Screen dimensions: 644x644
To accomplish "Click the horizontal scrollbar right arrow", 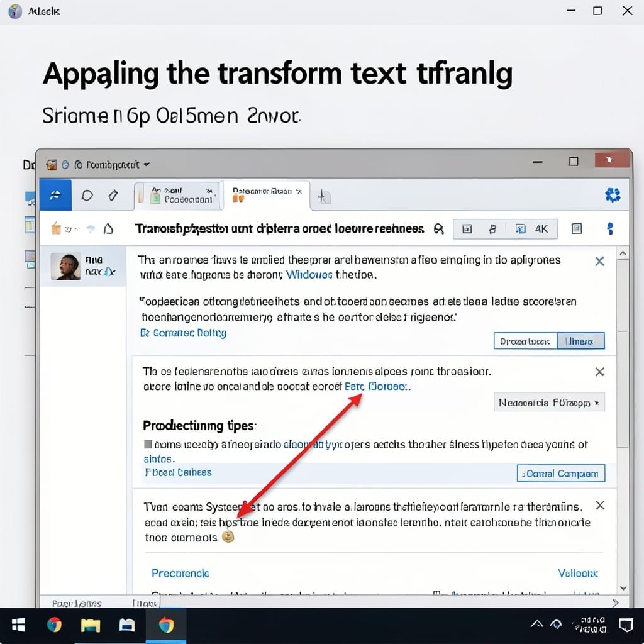I will coord(615,603).
